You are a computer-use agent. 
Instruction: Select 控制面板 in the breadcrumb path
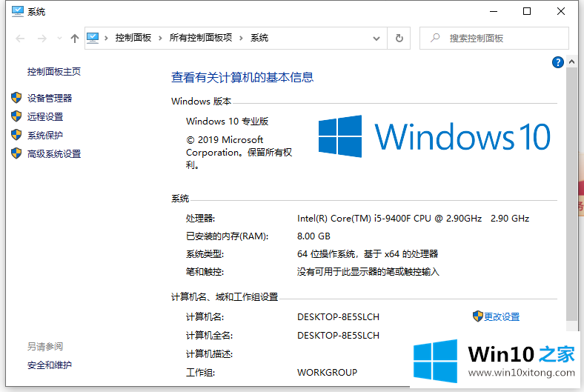pyautogui.click(x=133, y=38)
